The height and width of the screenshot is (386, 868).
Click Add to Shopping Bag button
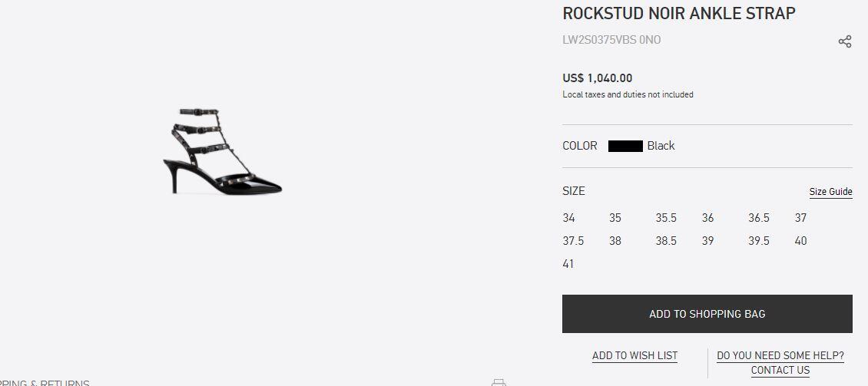point(707,314)
